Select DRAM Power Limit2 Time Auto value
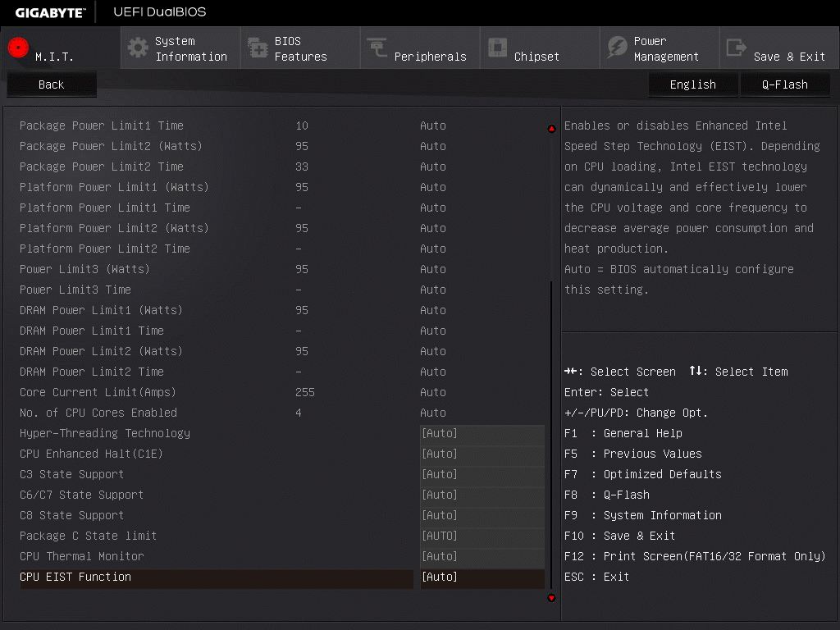Viewport: 840px width, 630px height. coord(433,372)
